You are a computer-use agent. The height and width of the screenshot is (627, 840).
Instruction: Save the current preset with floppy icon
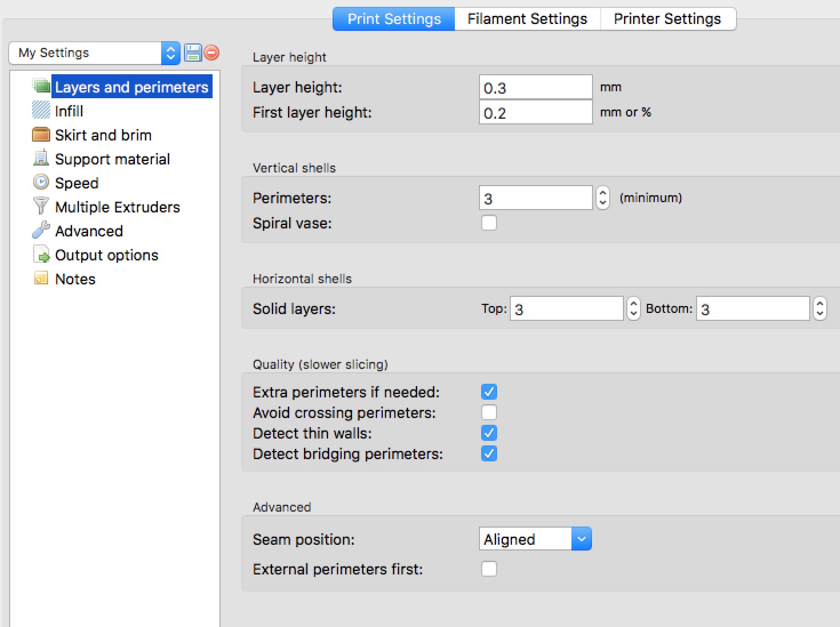coord(193,53)
